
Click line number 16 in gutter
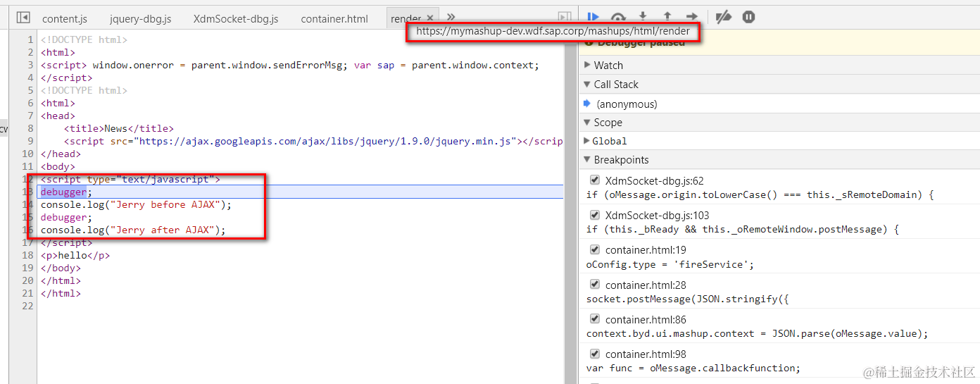coord(28,230)
